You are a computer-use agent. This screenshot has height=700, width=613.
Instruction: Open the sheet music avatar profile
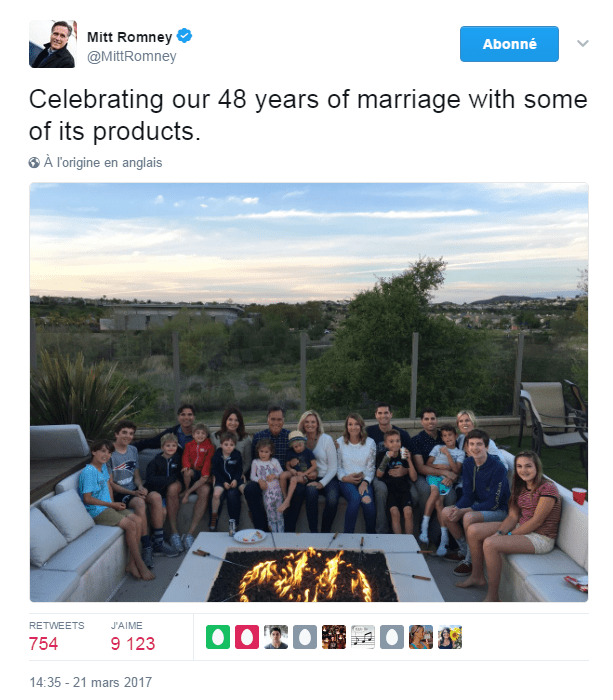pyautogui.click(x=362, y=637)
